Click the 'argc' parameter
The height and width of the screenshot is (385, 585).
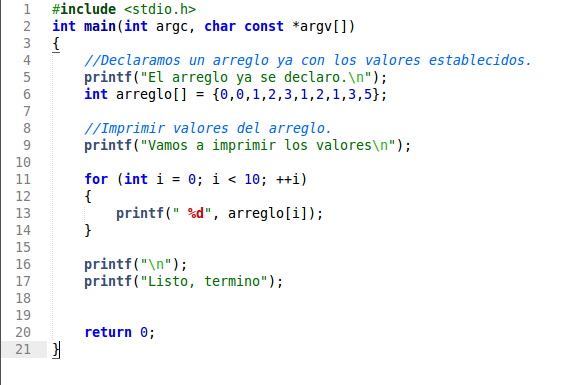click(172, 27)
